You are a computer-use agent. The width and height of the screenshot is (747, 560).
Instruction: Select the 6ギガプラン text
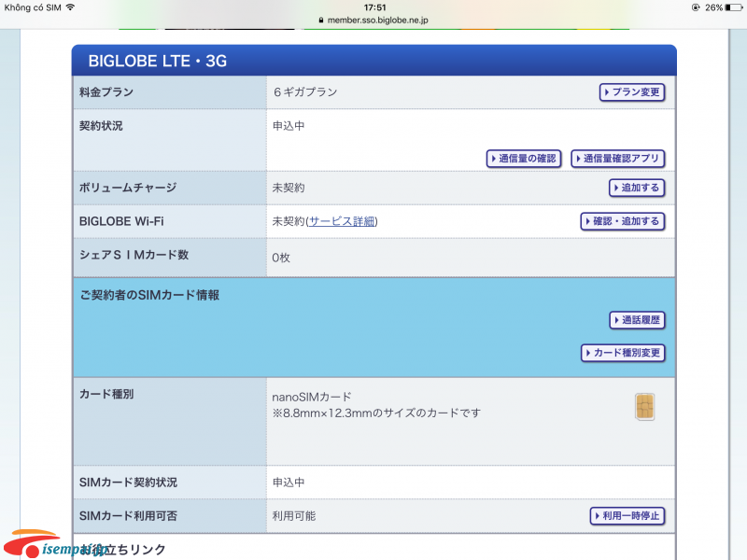[305, 91]
